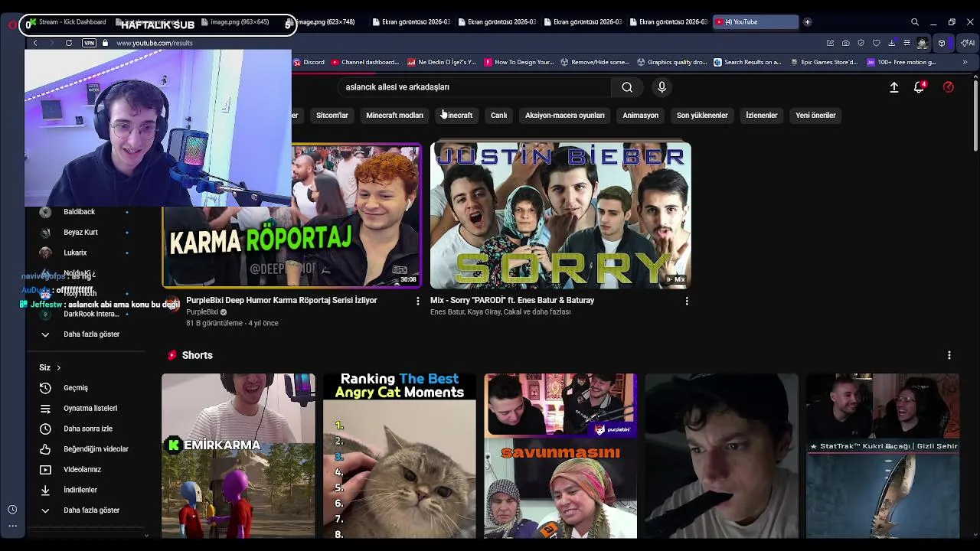Open the Shorts section three-dot menu
Image resolution: width=980 pixels, height=551 pixels.
[x=949, y=355]
